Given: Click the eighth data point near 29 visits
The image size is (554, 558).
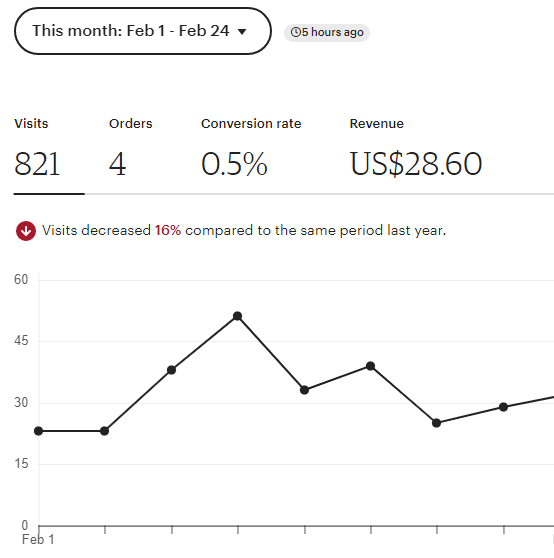Looking at the screenshot, I should (503, 407).
